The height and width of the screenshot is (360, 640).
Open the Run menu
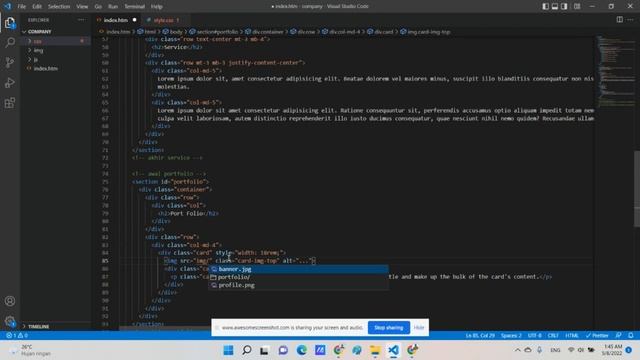[113, 7]
